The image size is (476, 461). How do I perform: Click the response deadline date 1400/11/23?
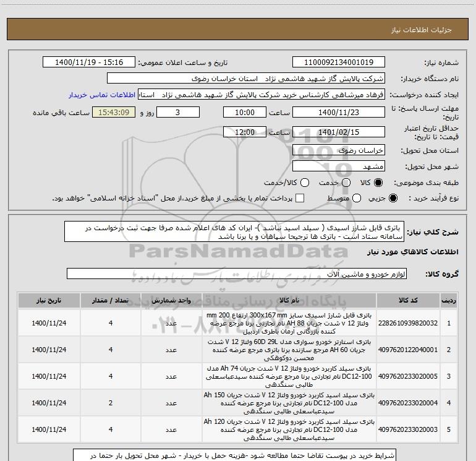pos(338,113)
